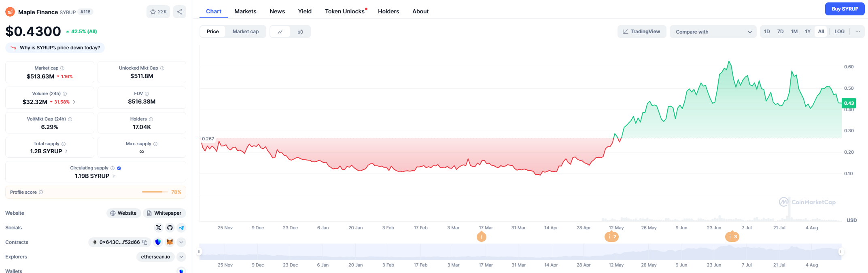Screen dimensions: 868x273
Task: Open the News tab
Action: (277, 11)
